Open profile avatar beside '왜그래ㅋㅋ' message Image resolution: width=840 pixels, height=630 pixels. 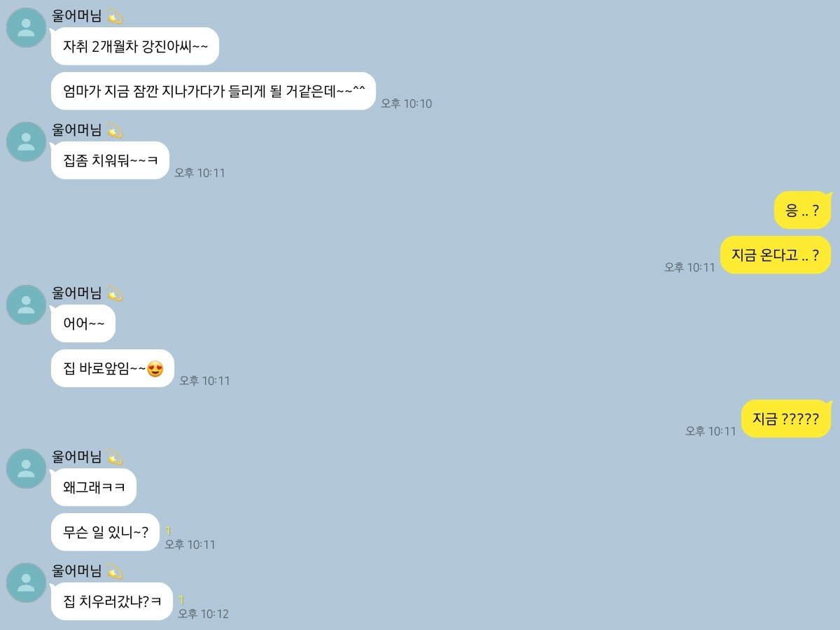(x=26, y=468)
